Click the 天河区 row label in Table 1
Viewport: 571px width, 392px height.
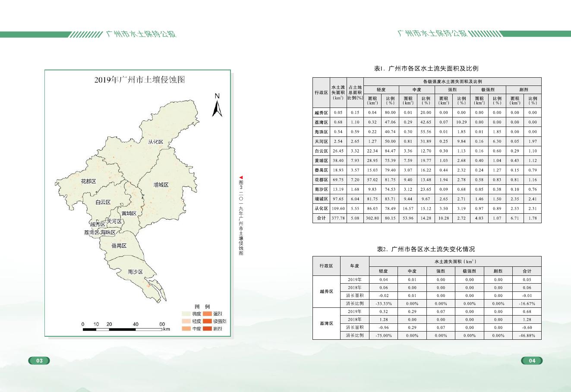click(x=321, y=141)
